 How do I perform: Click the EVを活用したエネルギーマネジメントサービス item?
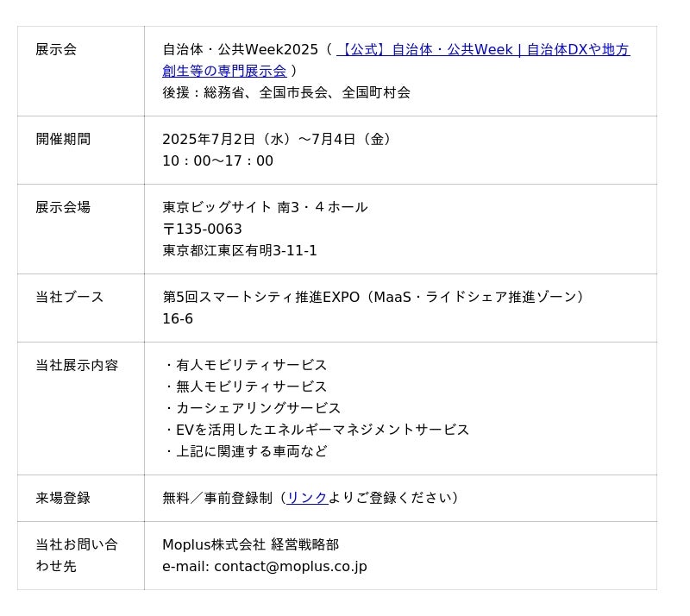click(x=323, y=430)
